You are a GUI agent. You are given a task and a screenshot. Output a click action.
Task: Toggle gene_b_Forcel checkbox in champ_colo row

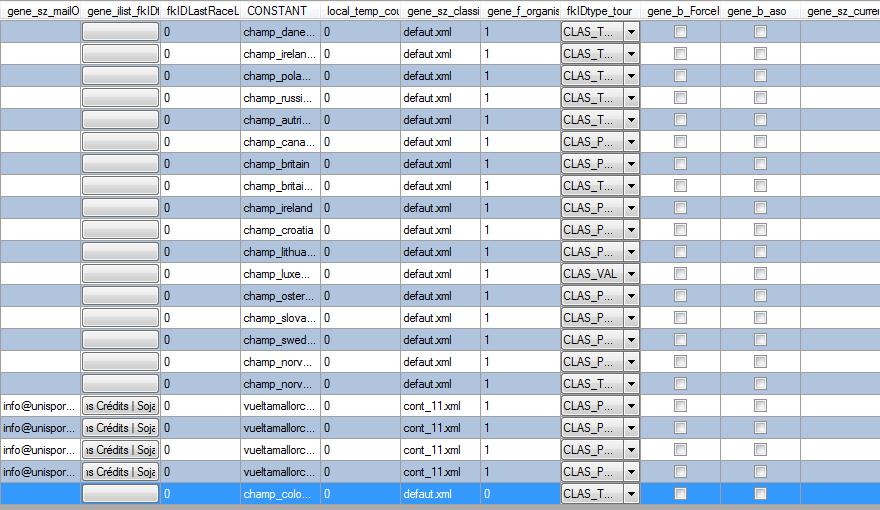click(680, 494)
